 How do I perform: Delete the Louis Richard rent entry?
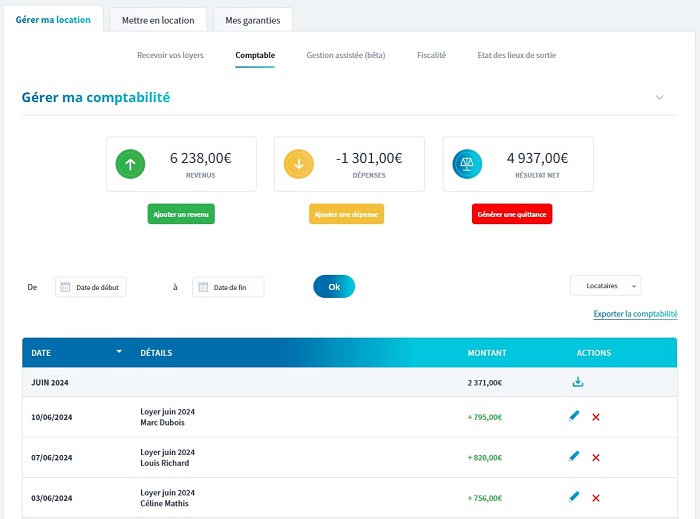596,457
